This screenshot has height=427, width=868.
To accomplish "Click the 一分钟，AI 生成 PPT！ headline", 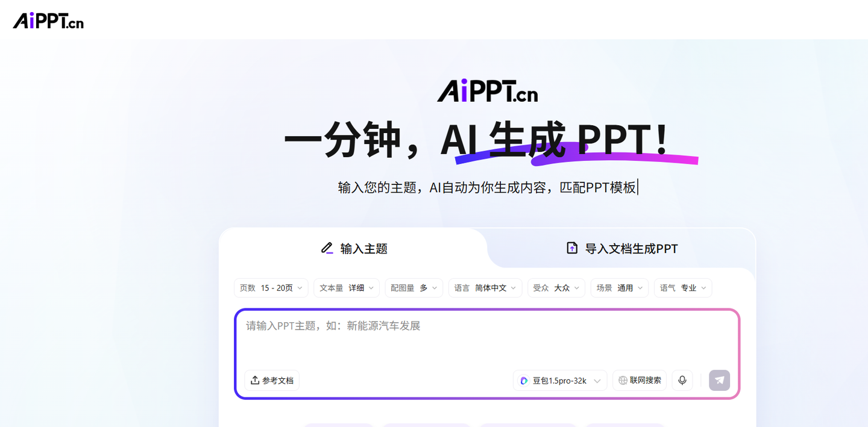I will coord(477,140).
